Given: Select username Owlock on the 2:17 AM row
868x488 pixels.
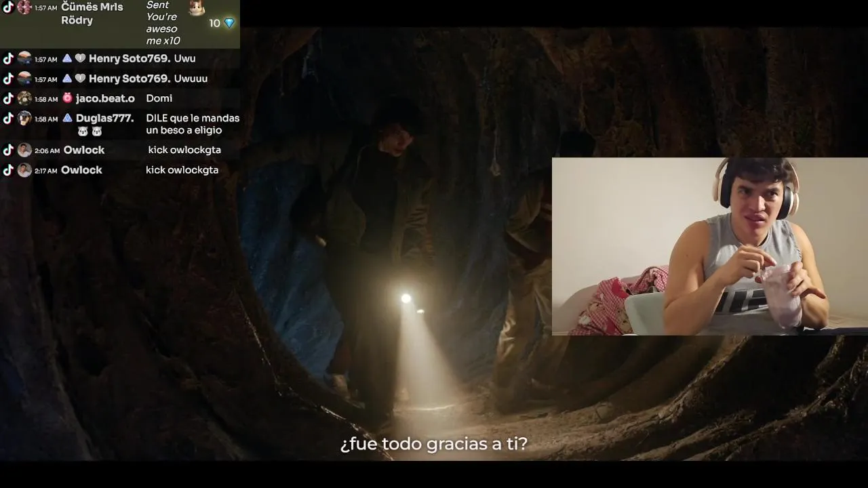Looking at the screenshot, I should tap(81, 170).
